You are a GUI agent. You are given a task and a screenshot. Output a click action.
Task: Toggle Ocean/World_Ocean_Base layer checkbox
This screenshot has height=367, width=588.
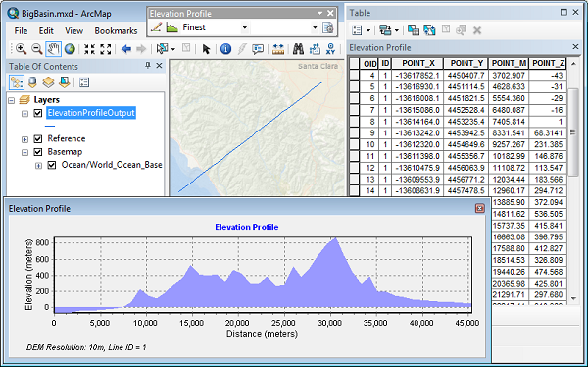point(52,165)
